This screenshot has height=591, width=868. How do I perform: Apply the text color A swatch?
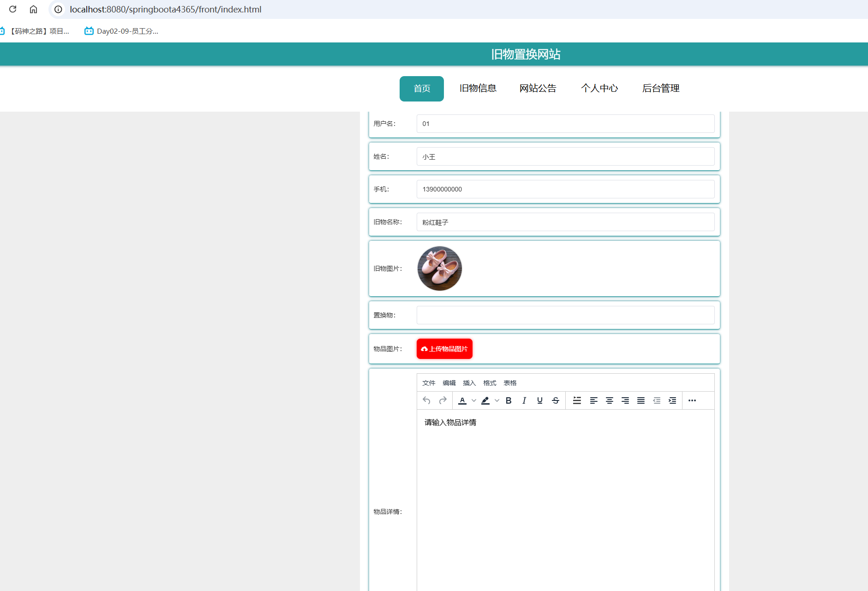tap(462, 400)
